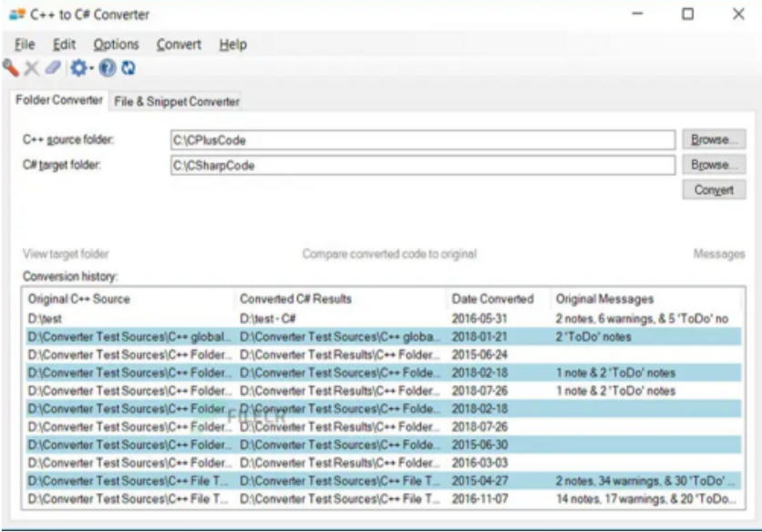Switch to File & Snippet Converter tab
The height and width of the screenshot is (532, 762).
click(177, 101)
